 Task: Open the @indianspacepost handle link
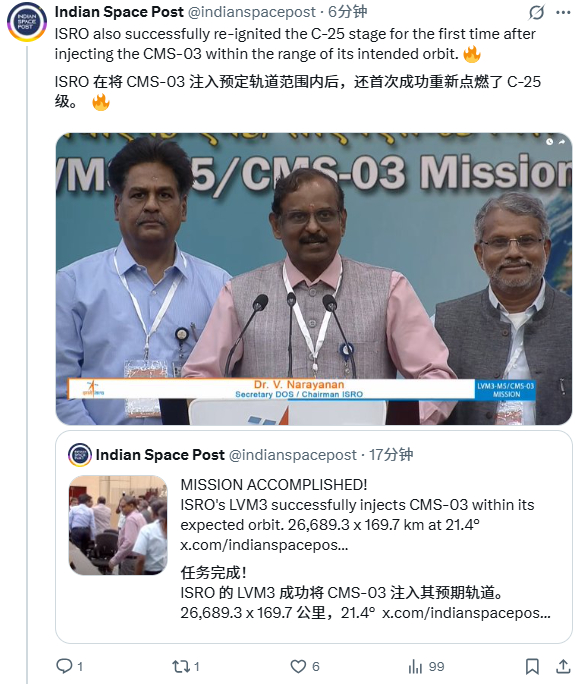[251, 12]
